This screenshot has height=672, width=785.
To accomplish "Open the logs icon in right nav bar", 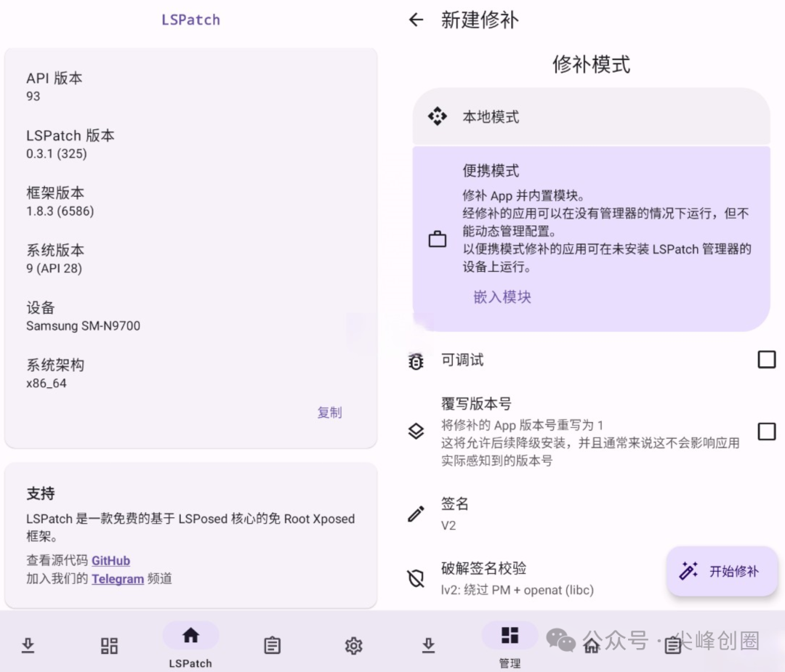I will [x=672, y=645].
